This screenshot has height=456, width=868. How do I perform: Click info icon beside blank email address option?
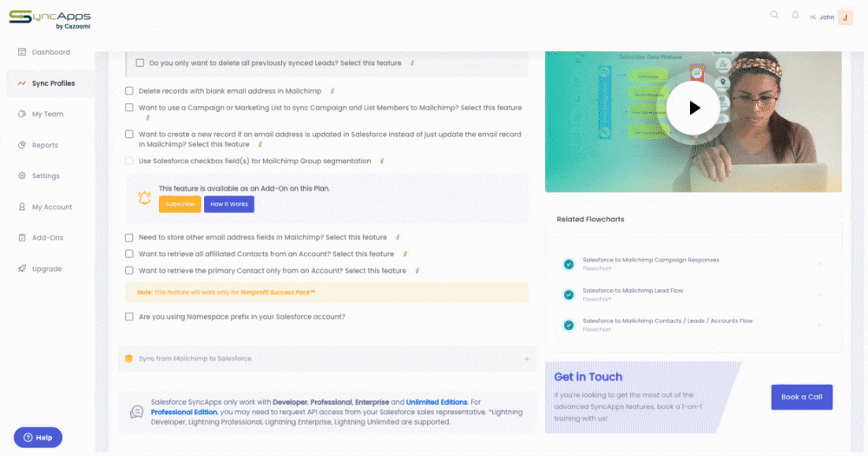[x=332, y=91]
